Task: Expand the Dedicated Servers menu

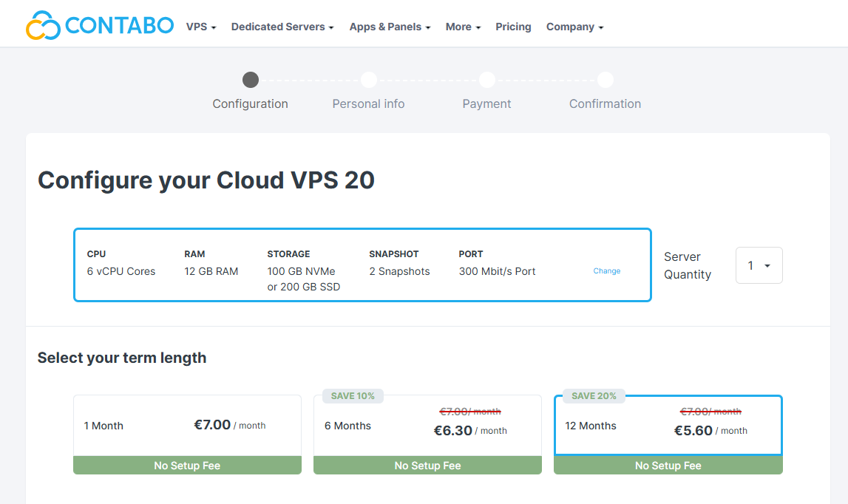Action: coord(282,27)
